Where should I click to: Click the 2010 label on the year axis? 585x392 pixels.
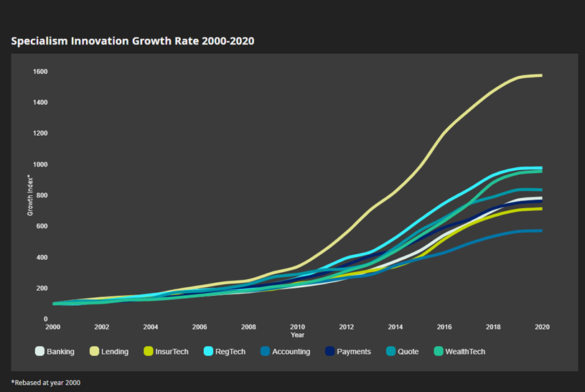[297, 327]
